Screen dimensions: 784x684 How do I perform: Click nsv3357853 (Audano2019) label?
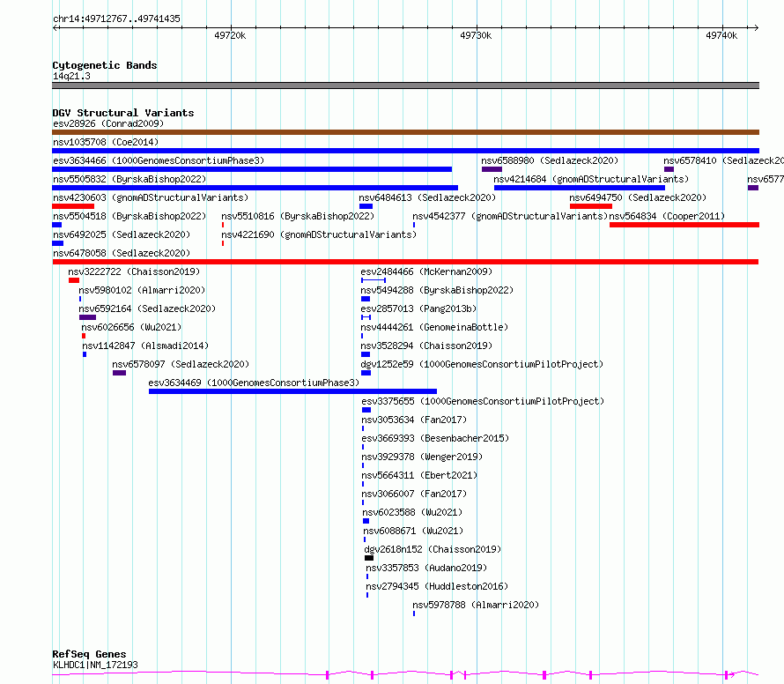426,568
